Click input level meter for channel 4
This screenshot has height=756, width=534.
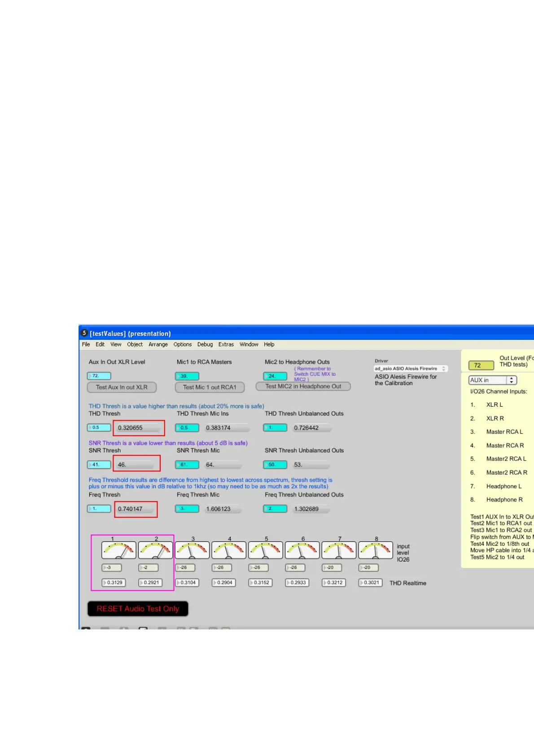[229, 550]
